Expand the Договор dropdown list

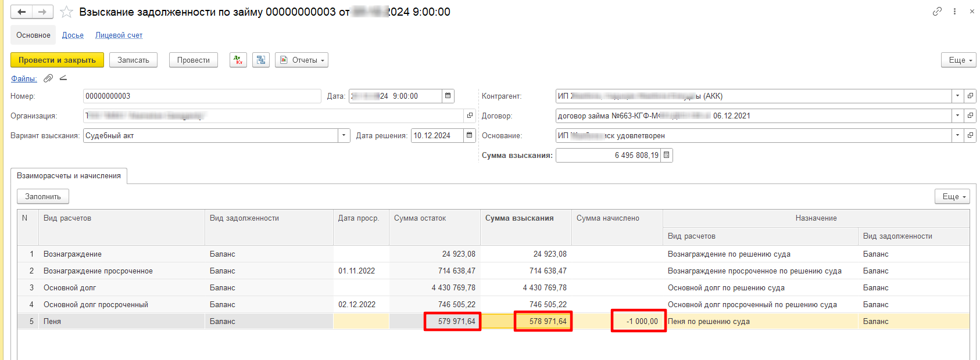(x=957, y=116)
